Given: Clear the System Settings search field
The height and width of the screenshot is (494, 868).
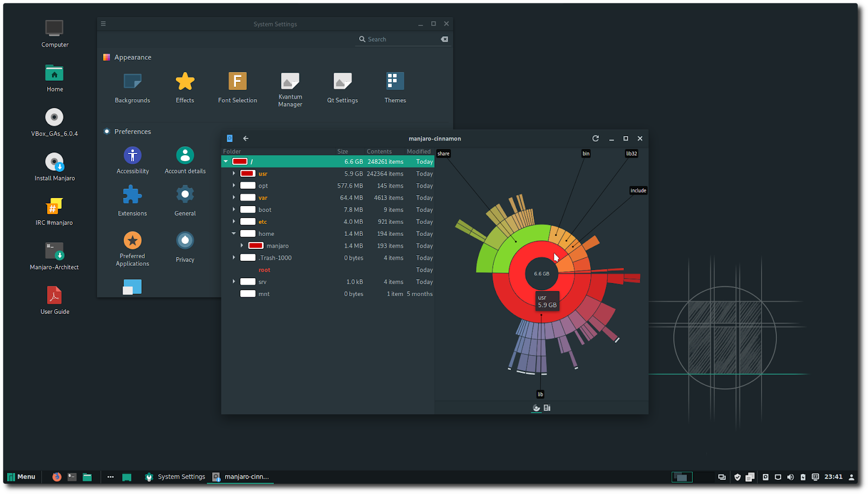Looking at the screenshot, I should pos(444,39).
